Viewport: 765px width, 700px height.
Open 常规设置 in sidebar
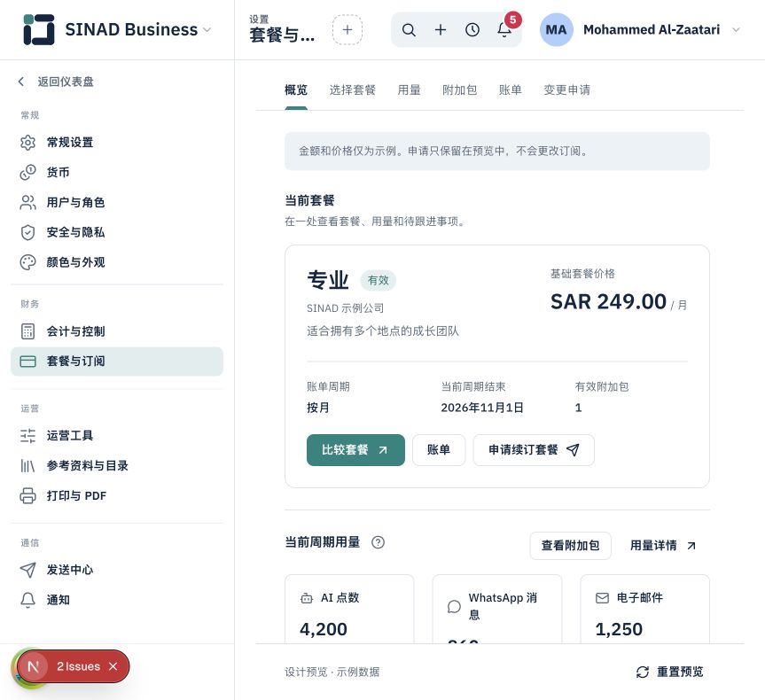coord(117,143)
